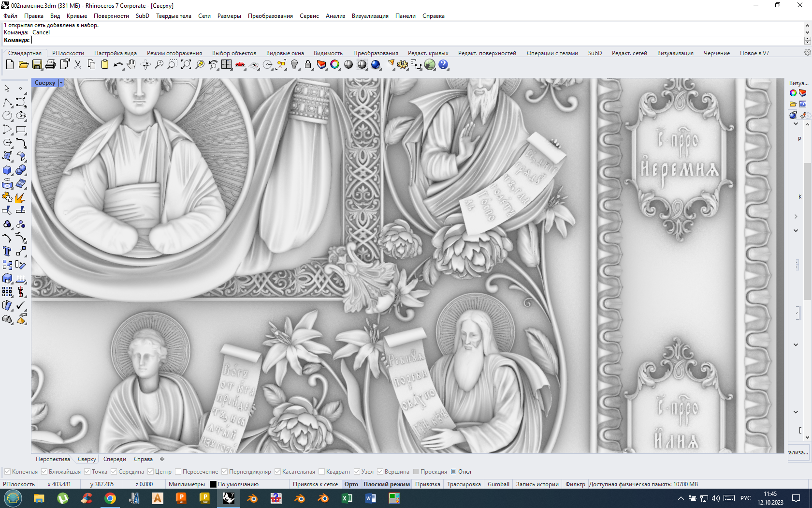Open the Поверхности menu

tap(111, 16)
